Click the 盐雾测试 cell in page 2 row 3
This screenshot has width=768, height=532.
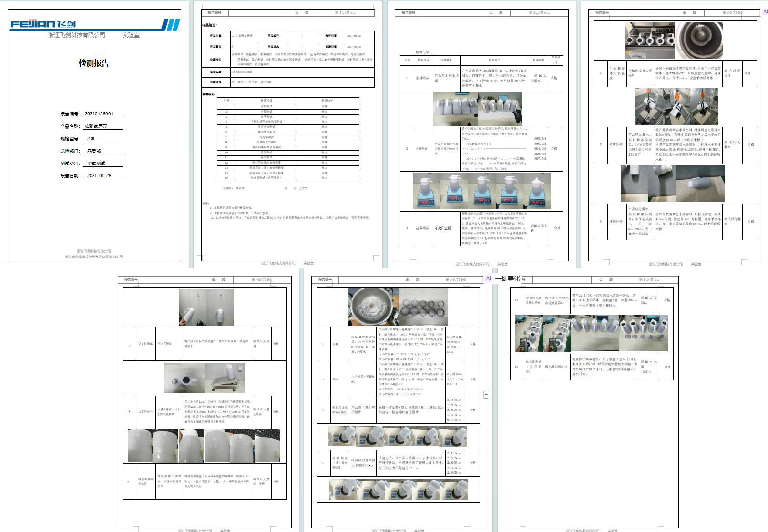tap(422, 228)
